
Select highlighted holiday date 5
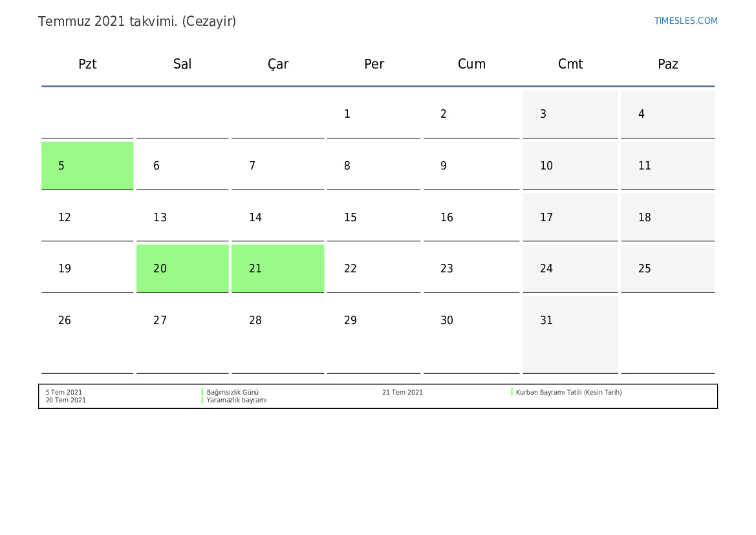[87, 166]
